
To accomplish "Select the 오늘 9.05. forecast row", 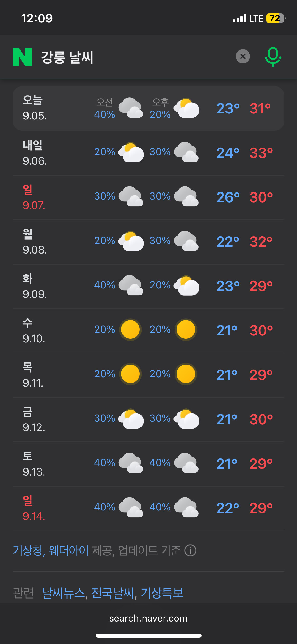I will 148,108.
